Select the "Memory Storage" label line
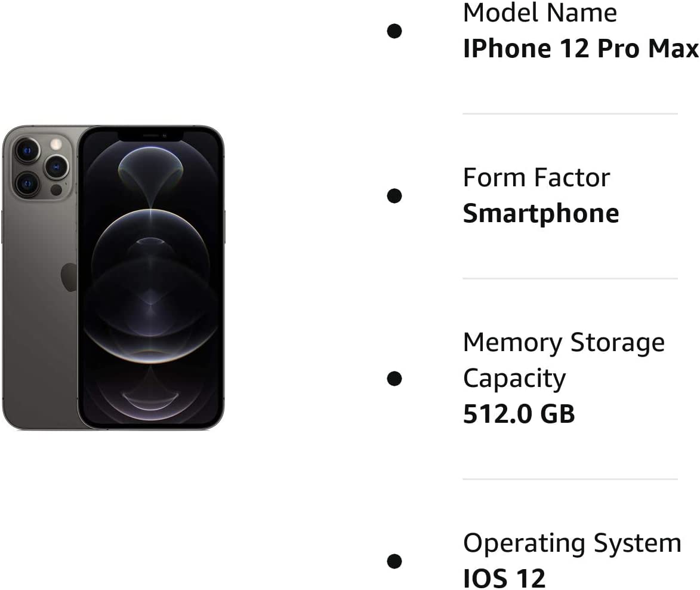This screenshot has width=700, height=590. click(563, 342)
